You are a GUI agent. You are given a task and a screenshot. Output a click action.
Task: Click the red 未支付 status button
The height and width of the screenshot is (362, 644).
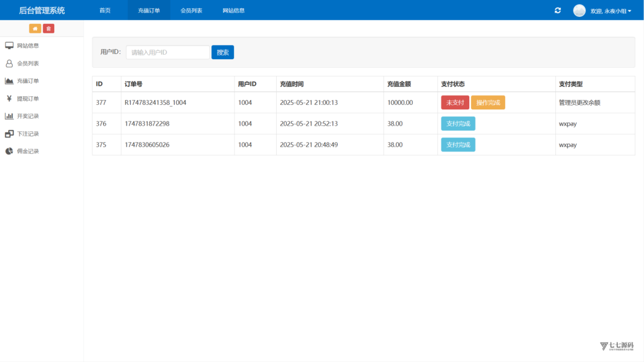click(455, 102)
